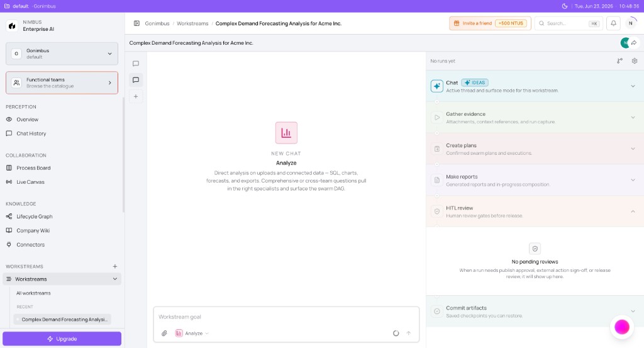644x348 pixels.
Task: Click the default workspace icon in top bar
Action: coord(6,6)
